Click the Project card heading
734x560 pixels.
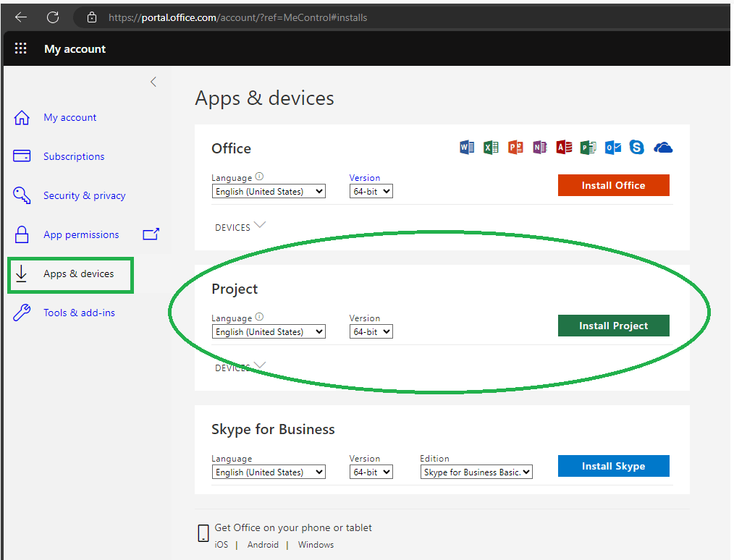235,289
